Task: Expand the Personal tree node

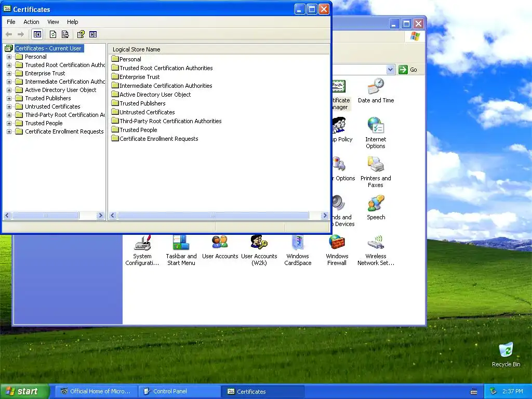Action: 9,57
